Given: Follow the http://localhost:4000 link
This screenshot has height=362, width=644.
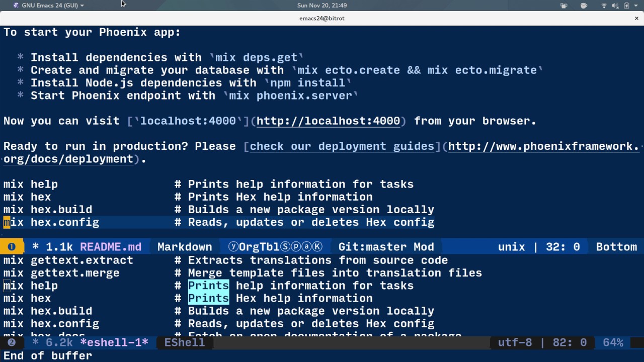Looking at the screenshot, I should (x=328, y=121).
